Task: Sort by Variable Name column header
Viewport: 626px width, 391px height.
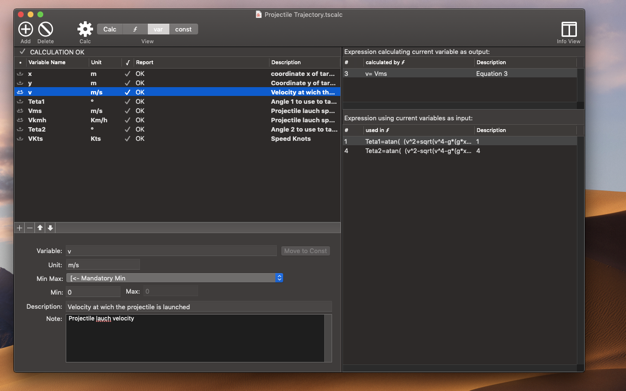Action: pyautogui.click(x=57, y=62)
